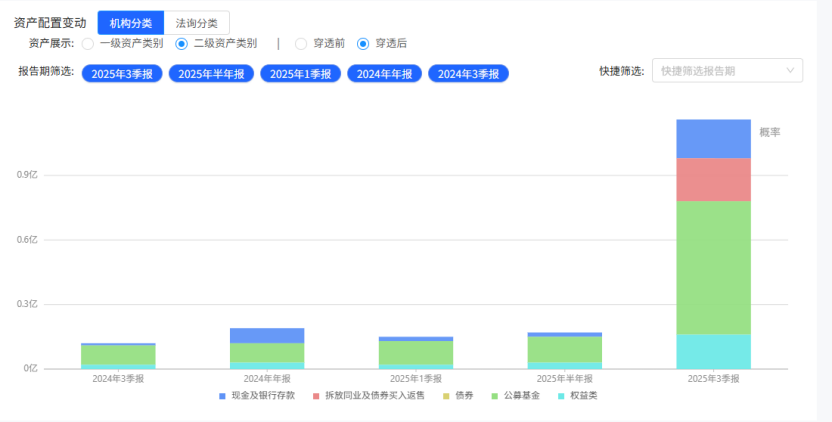Choose the 穿透前 radio button
The width and height of the screenshot is (832, 422).
pos(301,44)
